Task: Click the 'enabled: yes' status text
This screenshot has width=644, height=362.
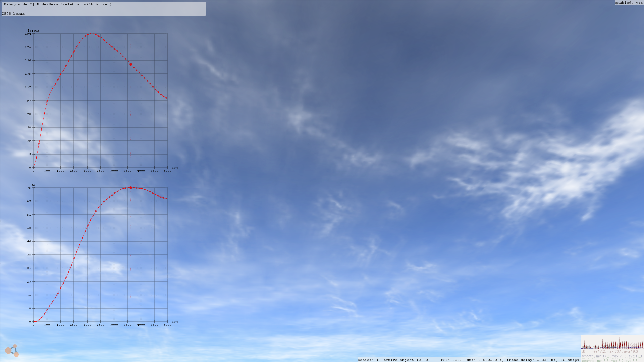Action: click(x=629, y=3)
